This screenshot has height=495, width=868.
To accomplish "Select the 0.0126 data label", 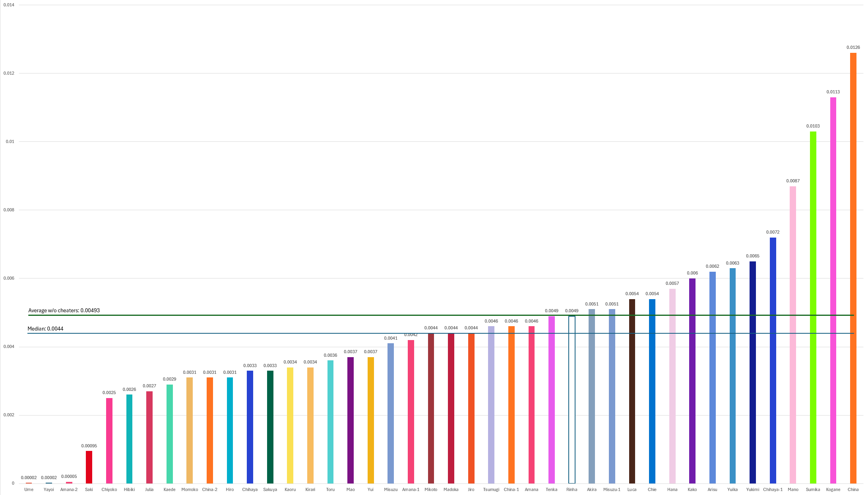I will 853,47.
